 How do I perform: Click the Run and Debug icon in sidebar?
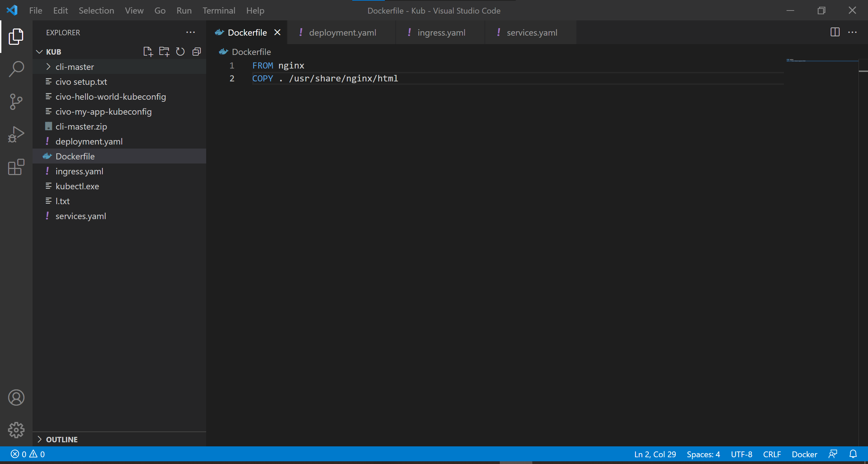point(16,134)
